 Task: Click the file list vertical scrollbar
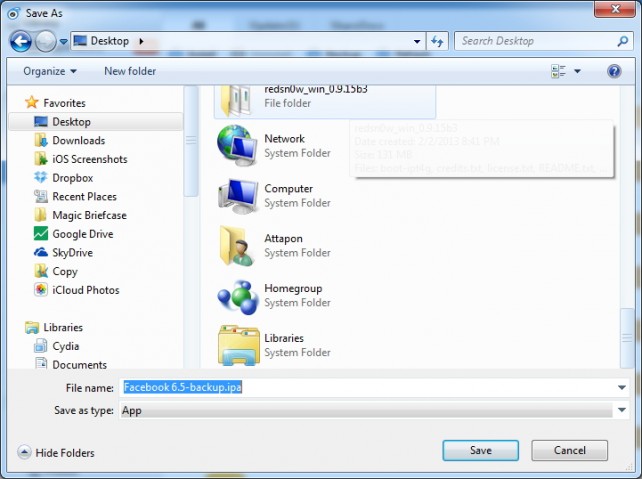(x=627, y=338)
